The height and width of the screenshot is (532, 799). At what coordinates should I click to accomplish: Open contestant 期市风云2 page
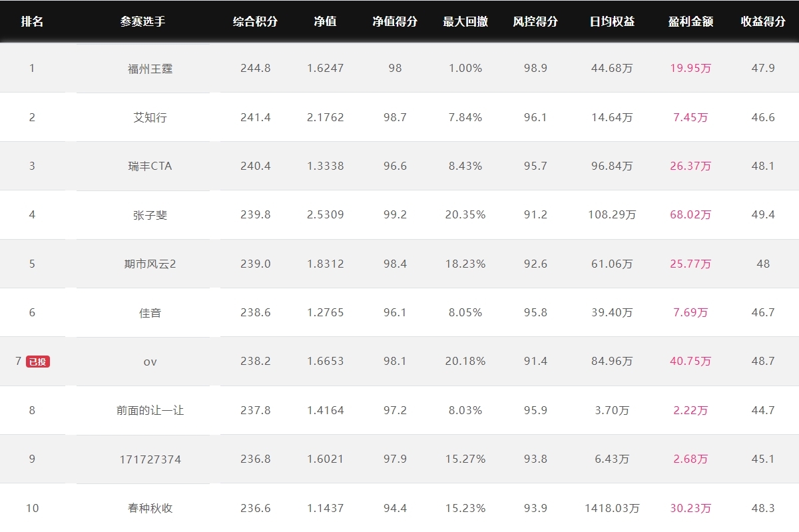pos(150,264)
